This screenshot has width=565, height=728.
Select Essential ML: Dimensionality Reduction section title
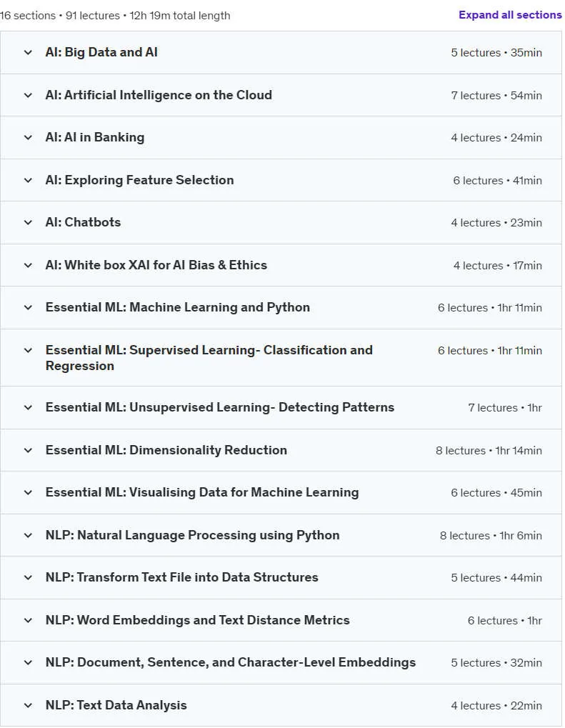tap(166, 450)
